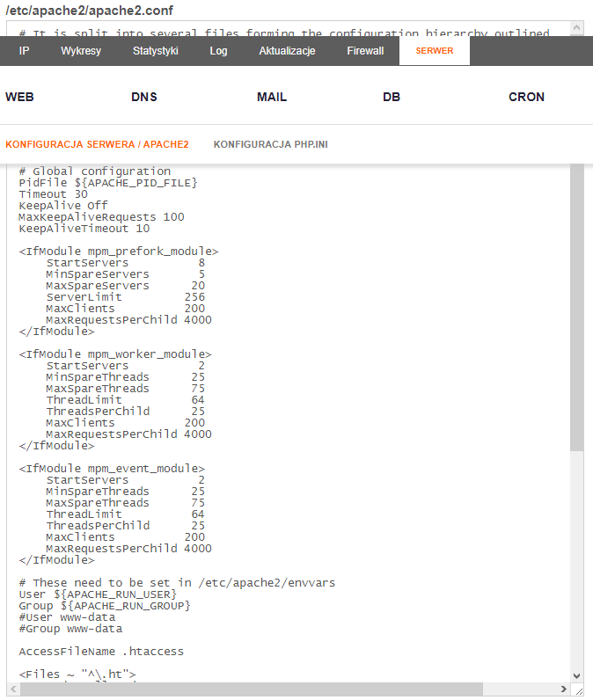Open the DNS server section
The width and height of the screenshot is (593, 700).
point(144,97)
